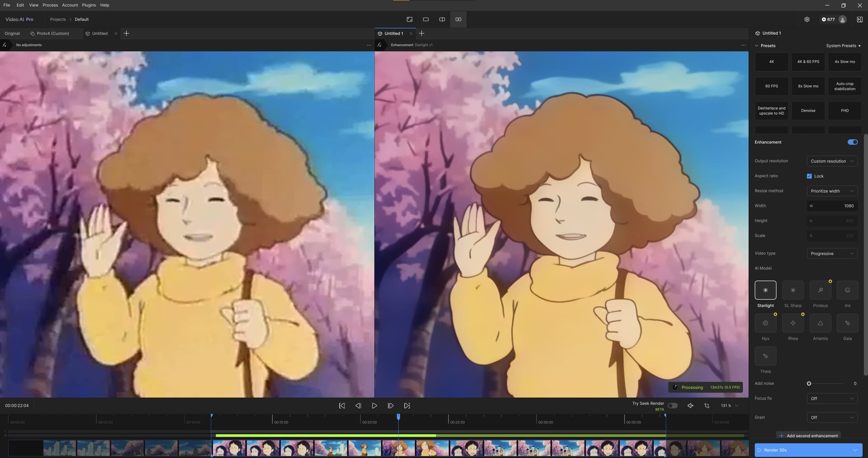The height and width of the screenshot is (458, 868).
Task: Open the Video type dropdown
Action: click(x=832, y=253)
